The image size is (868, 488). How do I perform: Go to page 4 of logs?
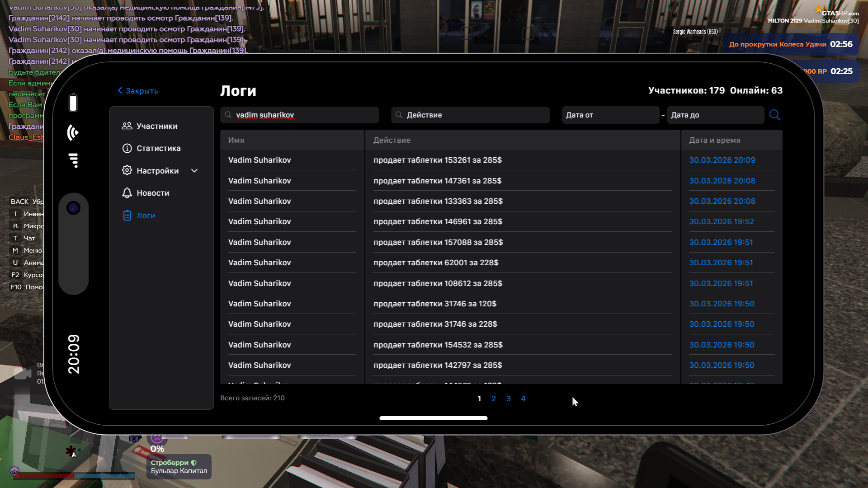(523, 399)
